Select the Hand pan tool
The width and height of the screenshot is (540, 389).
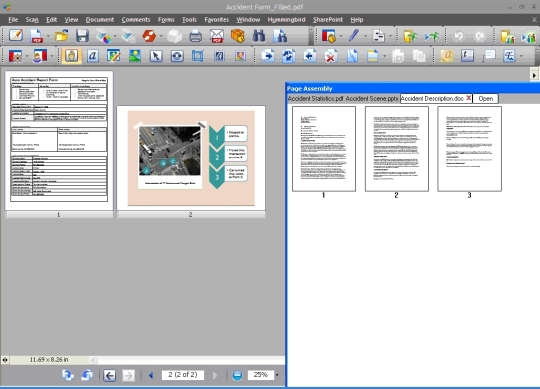coord(71,56)
